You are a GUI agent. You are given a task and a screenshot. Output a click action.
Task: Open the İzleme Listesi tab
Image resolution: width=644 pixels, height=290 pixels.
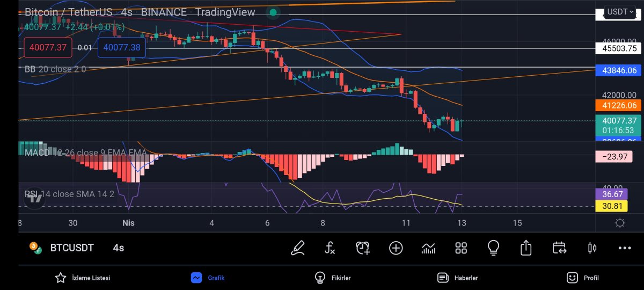(83, 278)
